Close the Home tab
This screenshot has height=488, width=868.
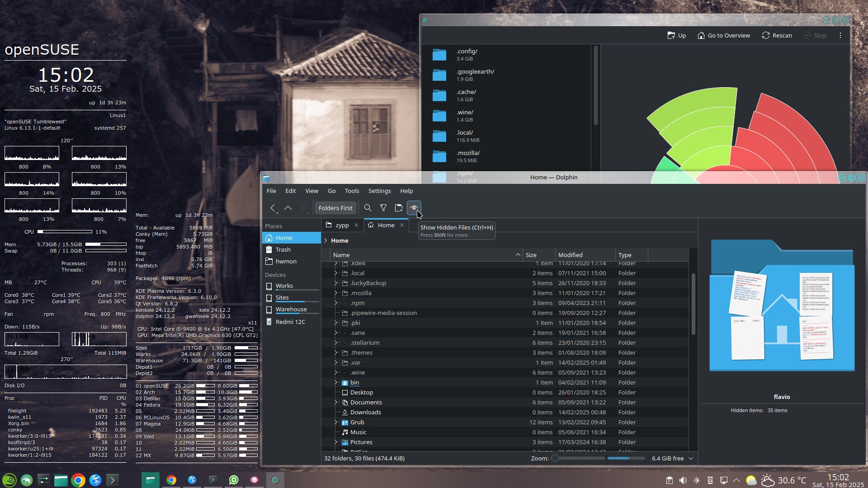coord(402,225)
